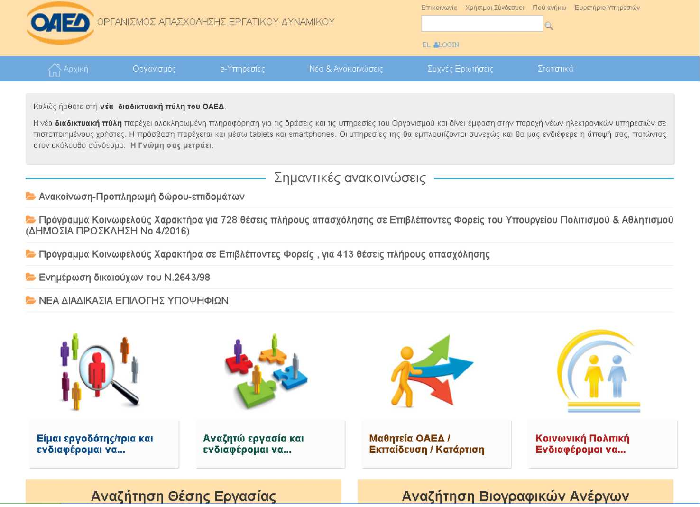Open the Οργανισμός menu
700x507 pixels.
click(x=154, y=69)
